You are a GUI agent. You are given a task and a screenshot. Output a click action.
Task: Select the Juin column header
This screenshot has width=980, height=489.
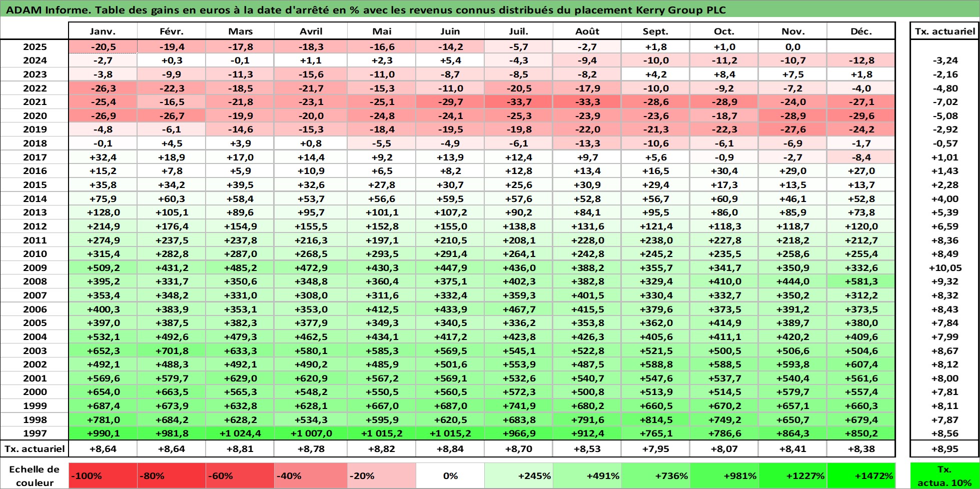[450, 31]
